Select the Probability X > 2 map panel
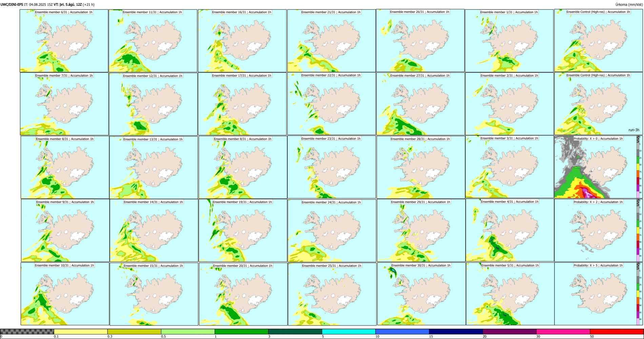The width and height of the screenshot is (644, 339). [x=599, y=231]
